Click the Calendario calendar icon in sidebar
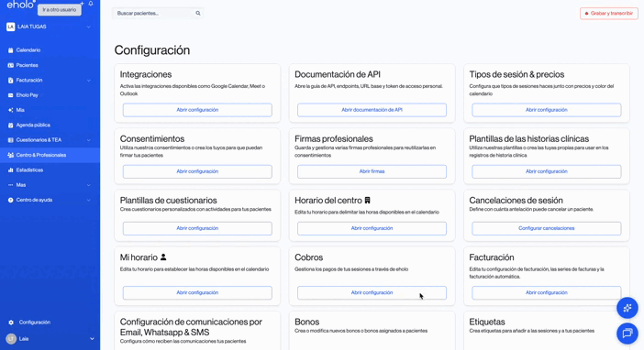 pos(11,50)
